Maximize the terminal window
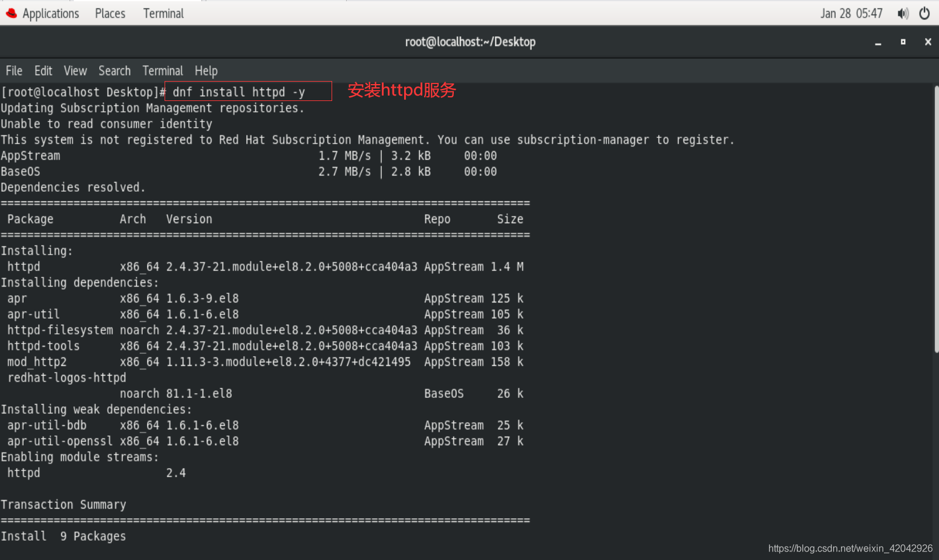Screen dimensions: 939x560 coord(903,42)
